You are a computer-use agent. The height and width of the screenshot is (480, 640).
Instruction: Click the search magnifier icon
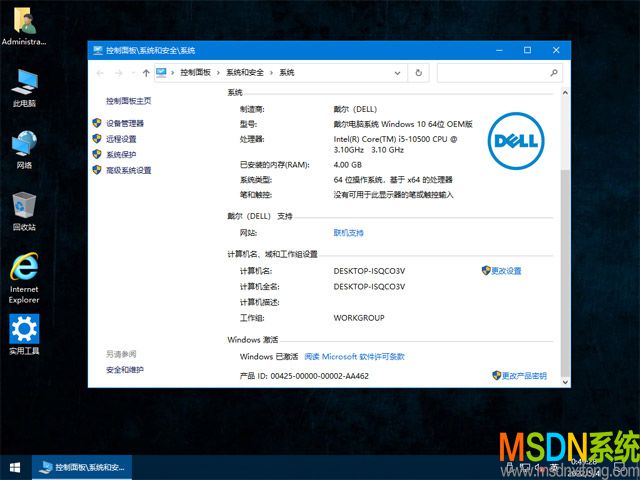pos(553,73)
